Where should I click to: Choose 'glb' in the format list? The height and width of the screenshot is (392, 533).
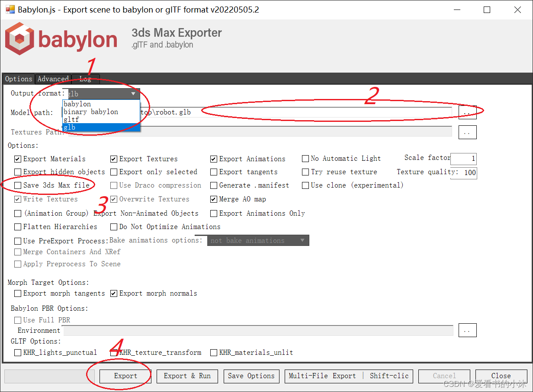[101, 127]
